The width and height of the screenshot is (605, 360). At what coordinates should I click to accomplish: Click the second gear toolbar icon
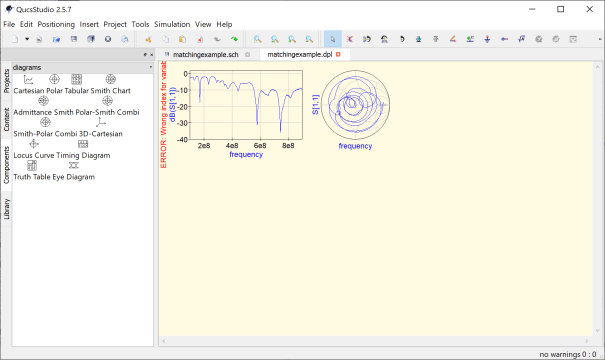click(556, 39)
